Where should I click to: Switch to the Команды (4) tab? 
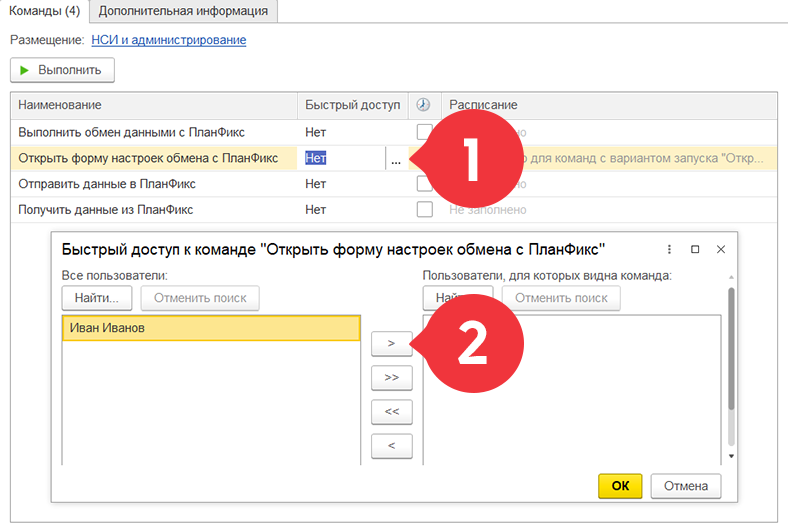(x=44, y=11)
